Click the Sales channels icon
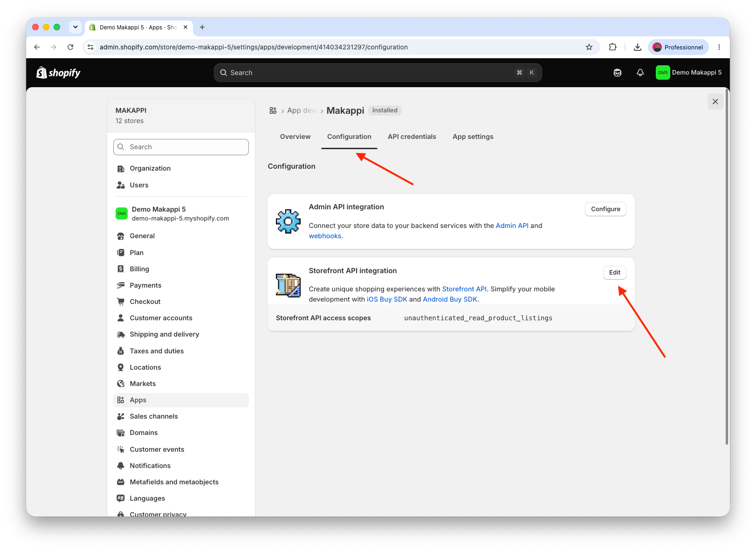 coord(121,416)
